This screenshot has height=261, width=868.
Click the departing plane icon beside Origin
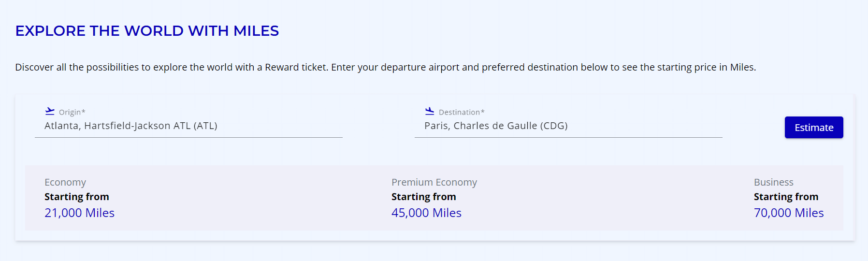pyautogui.click(x=50, y=112)
